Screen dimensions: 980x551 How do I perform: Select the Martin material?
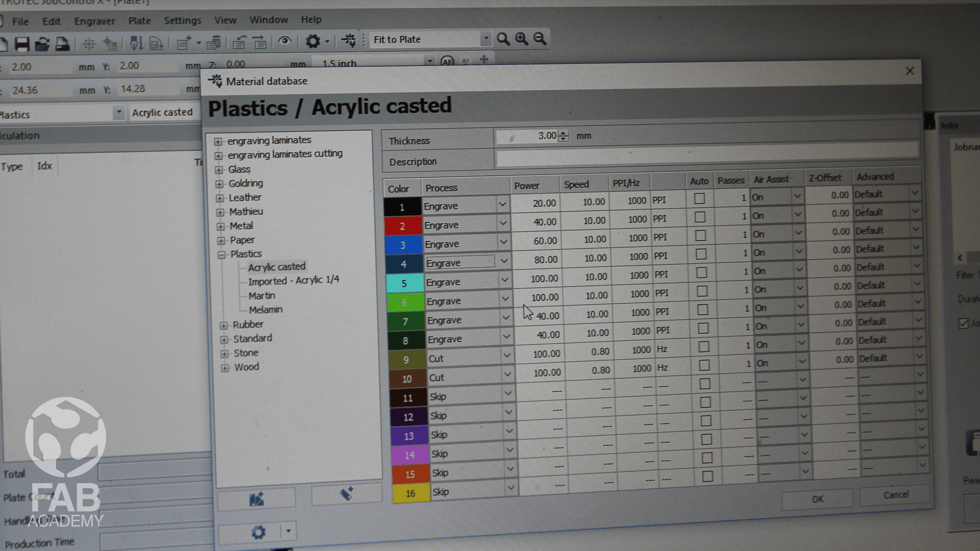click(x=261, y=296)
